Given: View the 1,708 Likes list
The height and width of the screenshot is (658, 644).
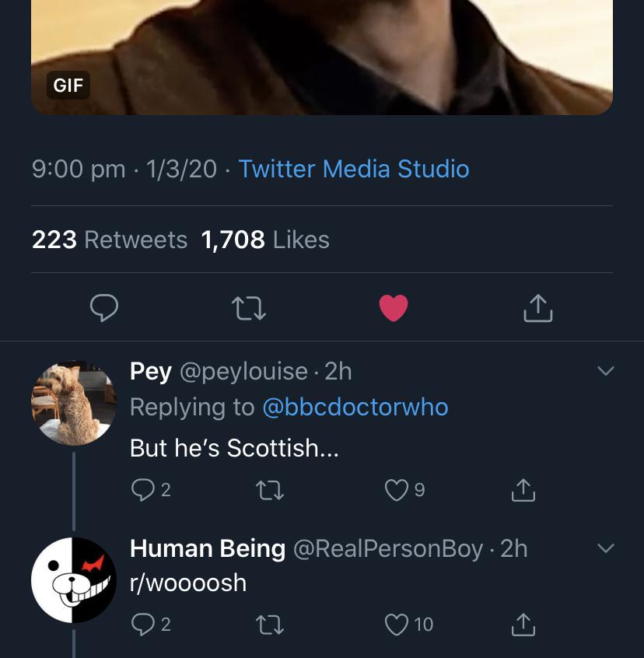Looking at the screenshot, I should (x=265, y=240).
